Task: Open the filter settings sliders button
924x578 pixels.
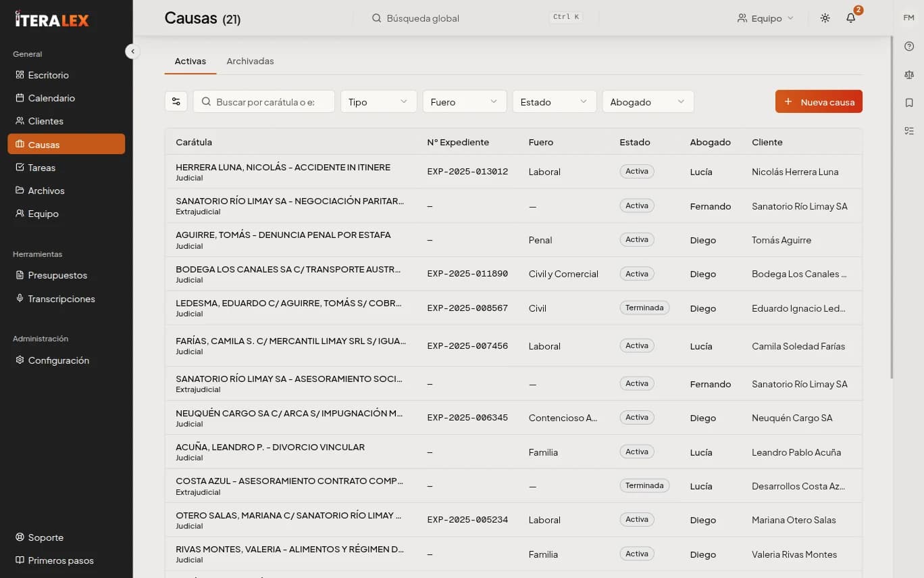Action: pos(176,101)
